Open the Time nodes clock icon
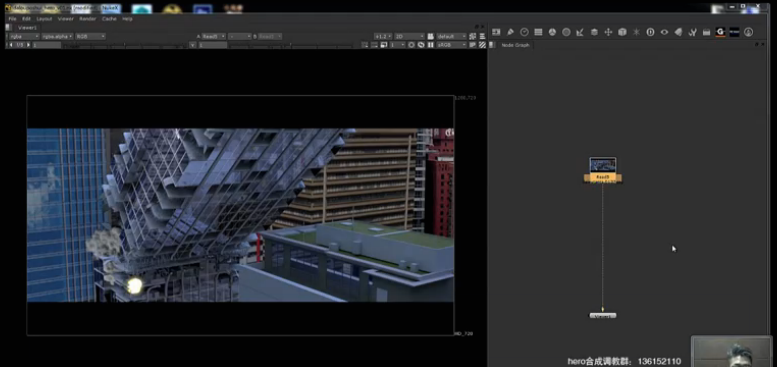The image size is (777, 390). (524, 32)
